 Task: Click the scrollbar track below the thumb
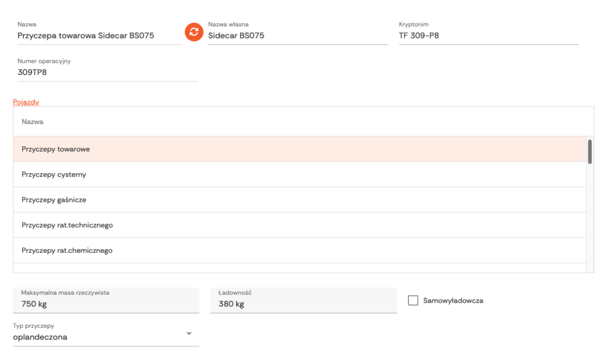tap(589, 222)
